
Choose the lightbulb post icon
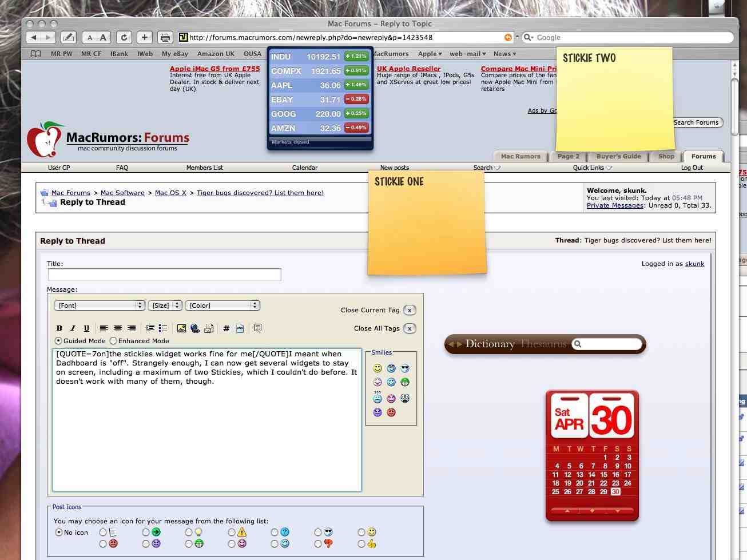(x=198, y=533)
